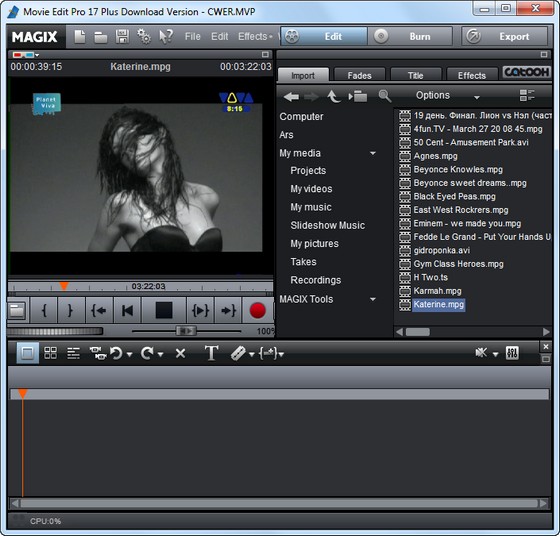Image resolution: width=560 pixels, height=536 pixels.
Task: Jump to the range end marker
Action: [228, 310]
